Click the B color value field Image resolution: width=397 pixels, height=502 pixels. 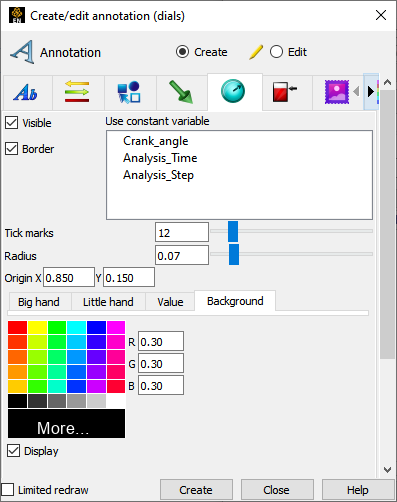[x=161, y=385]
